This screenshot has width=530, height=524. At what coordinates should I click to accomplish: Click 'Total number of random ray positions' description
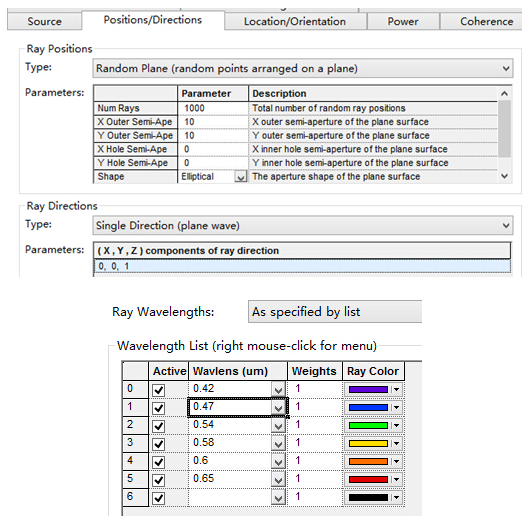point(329,108)
